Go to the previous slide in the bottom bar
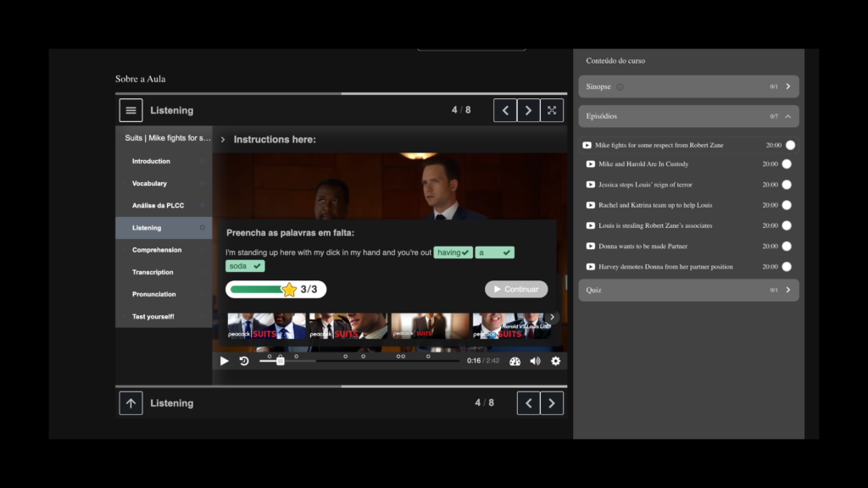The width and height of the screenshot is (868, 488). point(528,403)
